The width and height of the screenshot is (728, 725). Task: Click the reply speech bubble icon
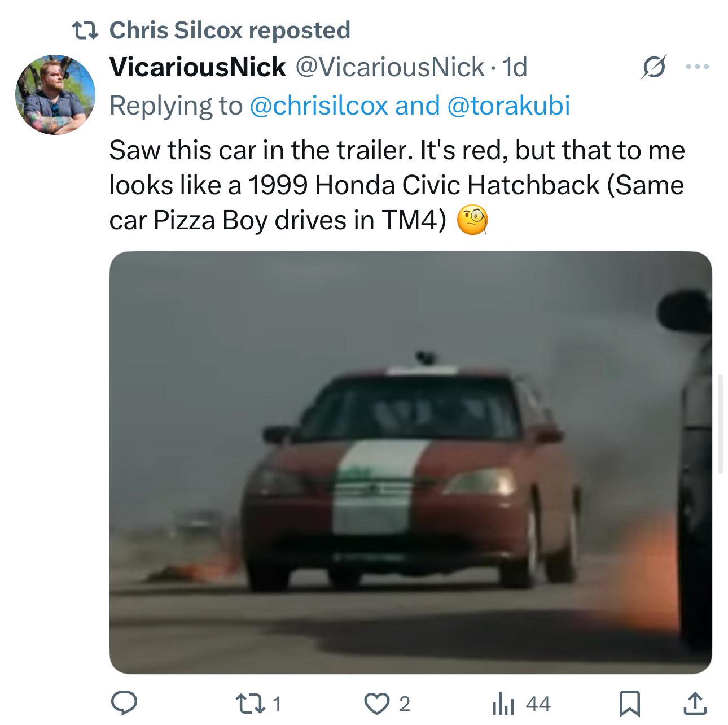[x=124, y=703]
